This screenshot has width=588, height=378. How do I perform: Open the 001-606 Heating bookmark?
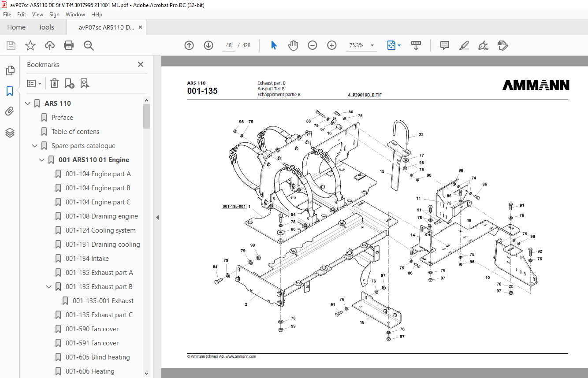90,371
